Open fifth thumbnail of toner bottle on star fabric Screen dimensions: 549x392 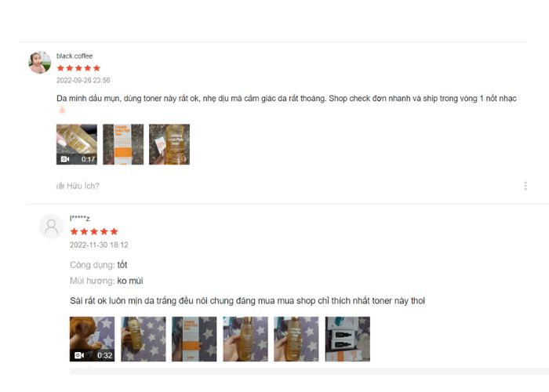click(x=296, y=339)
